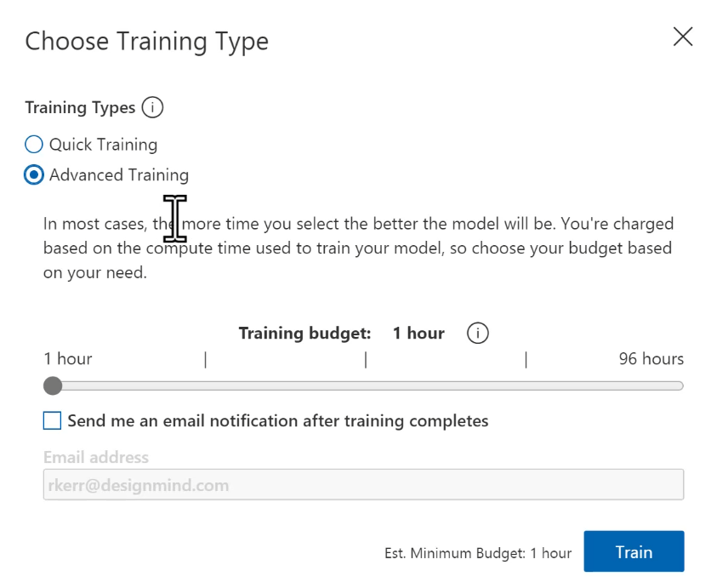Click the Email address field label
The height and width of the screenshot is (588, 711).
96,457
